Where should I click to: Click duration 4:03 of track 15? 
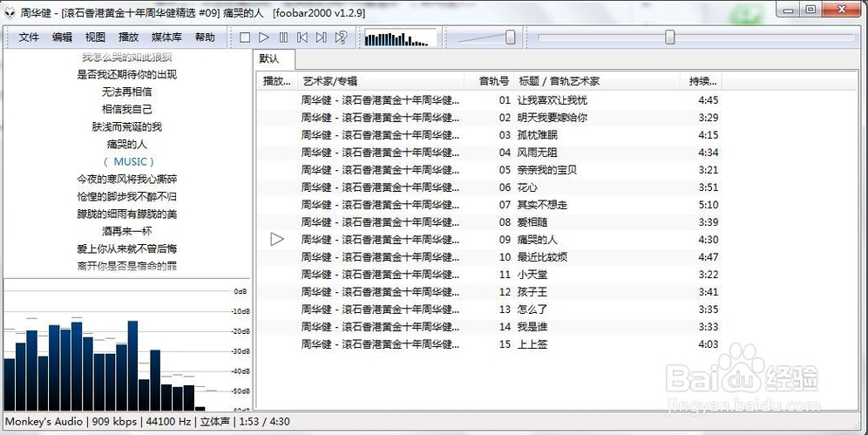point(708,344)
